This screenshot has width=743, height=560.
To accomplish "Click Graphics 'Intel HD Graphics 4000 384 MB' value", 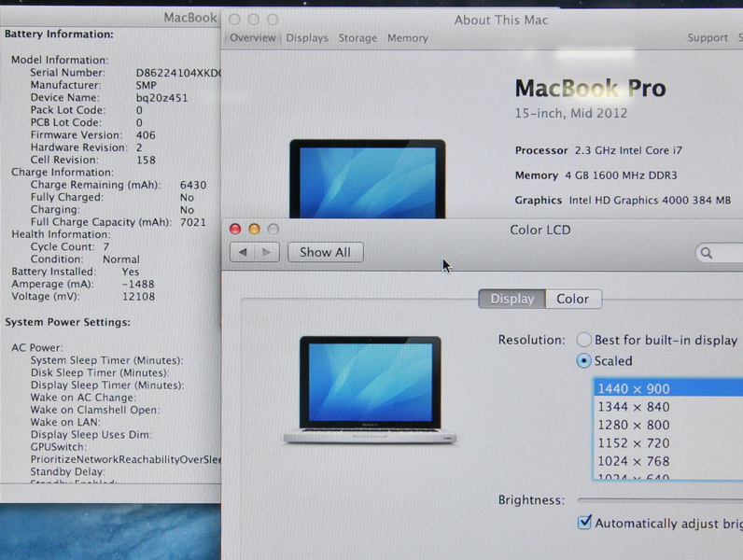I will [x=650, y=200].
